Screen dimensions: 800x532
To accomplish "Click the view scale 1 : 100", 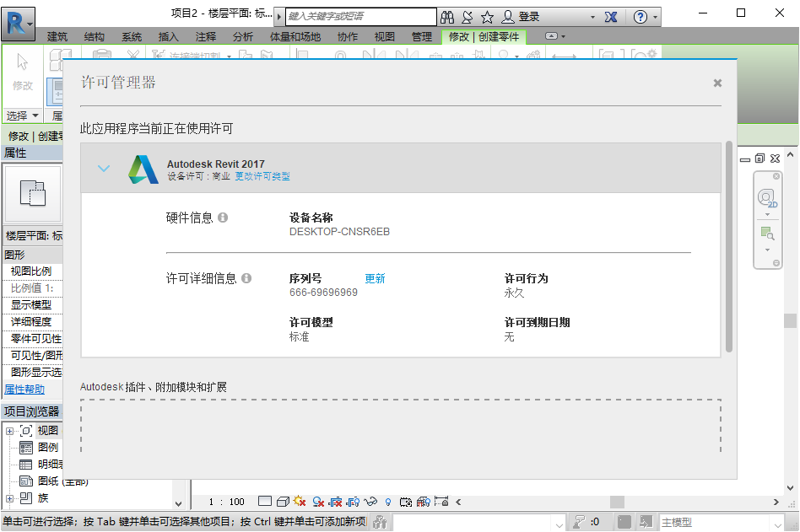I will coord(227,502).
